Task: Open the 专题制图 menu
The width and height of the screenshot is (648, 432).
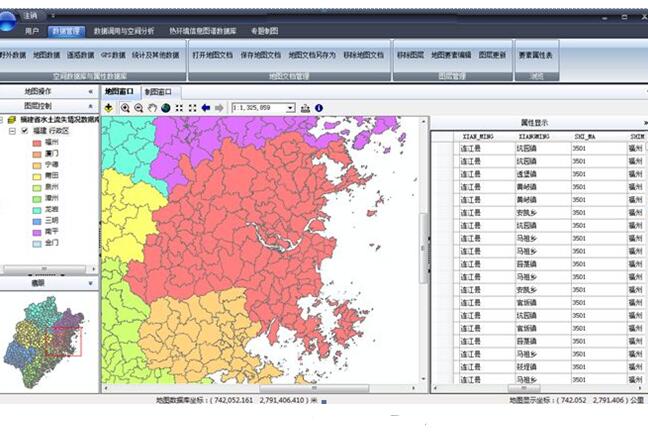Action: click(266, 31)
